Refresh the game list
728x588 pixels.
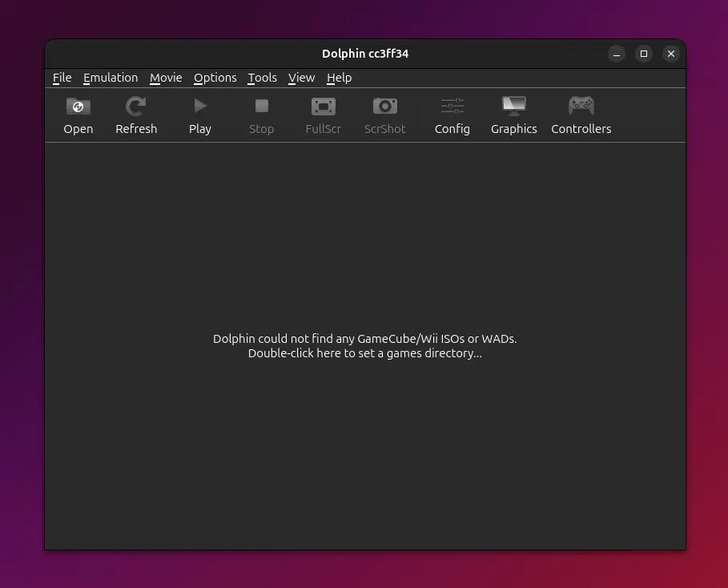point(136,107)
